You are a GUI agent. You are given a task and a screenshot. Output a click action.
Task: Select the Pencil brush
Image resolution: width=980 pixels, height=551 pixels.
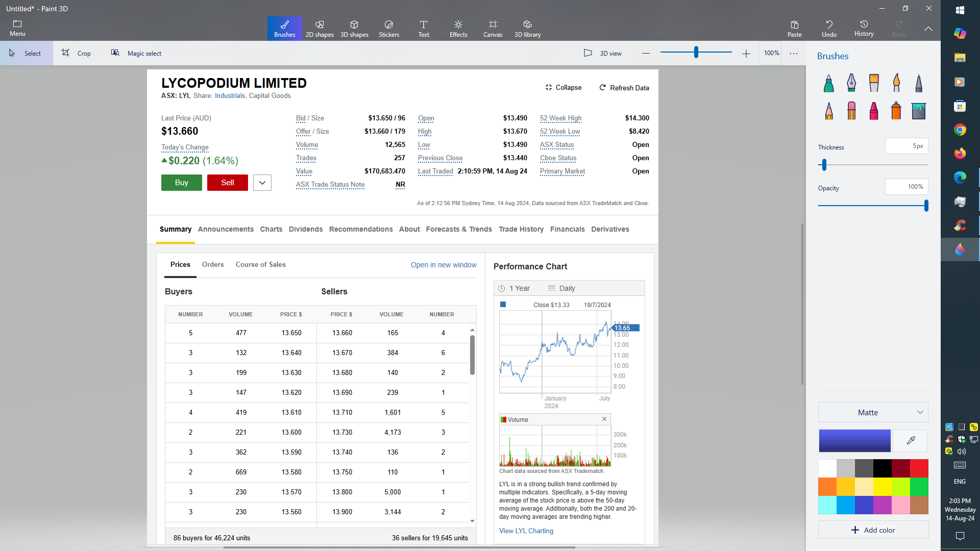tap(829, 110)
